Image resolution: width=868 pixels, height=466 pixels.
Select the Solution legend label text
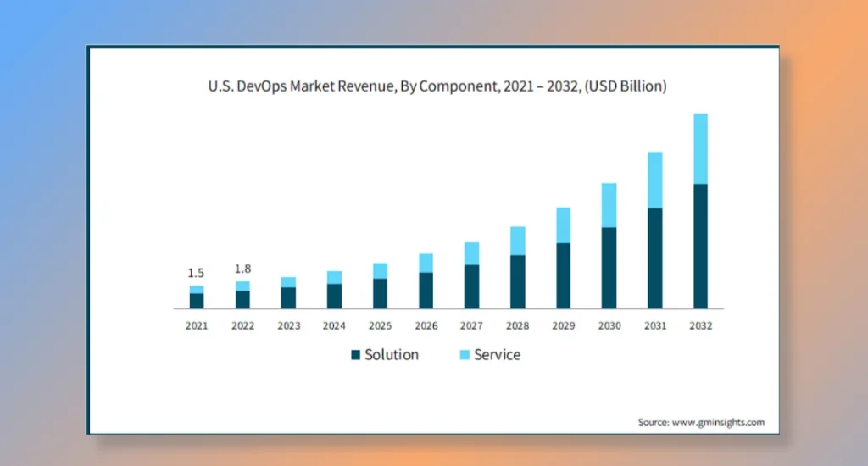(392, 355)
